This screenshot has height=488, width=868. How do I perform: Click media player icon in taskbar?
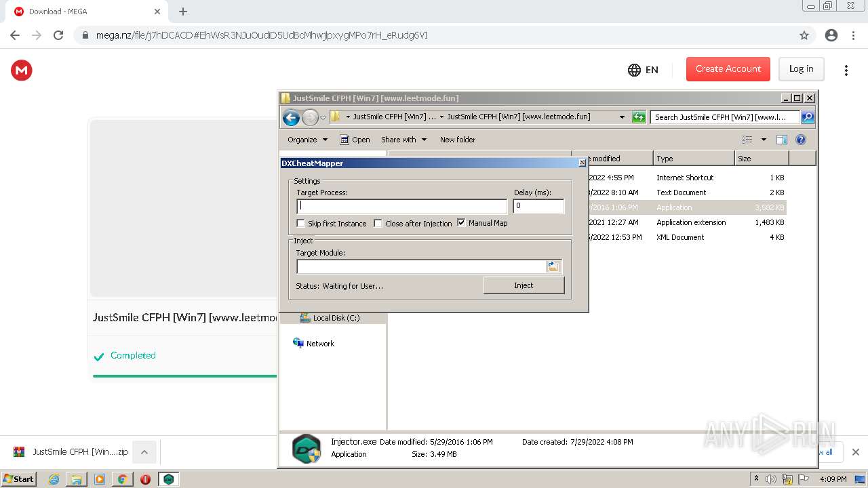100,479
